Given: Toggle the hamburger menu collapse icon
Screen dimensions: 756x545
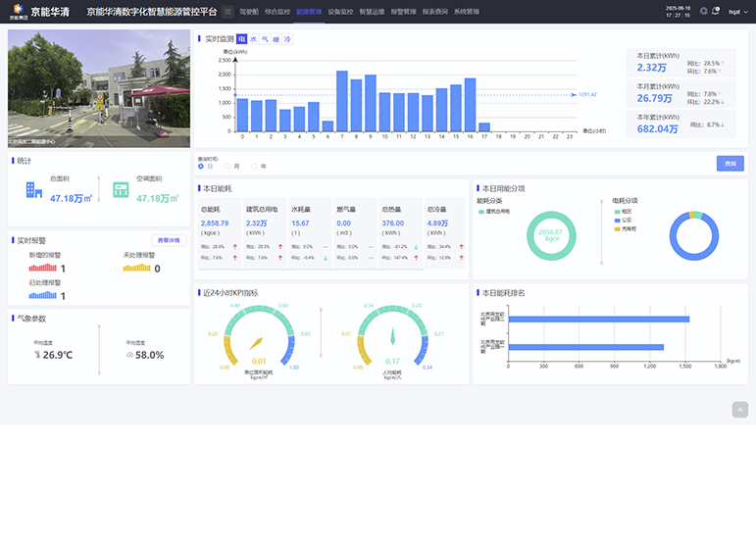Looking at the screenshot, I should tap(228, 12).
